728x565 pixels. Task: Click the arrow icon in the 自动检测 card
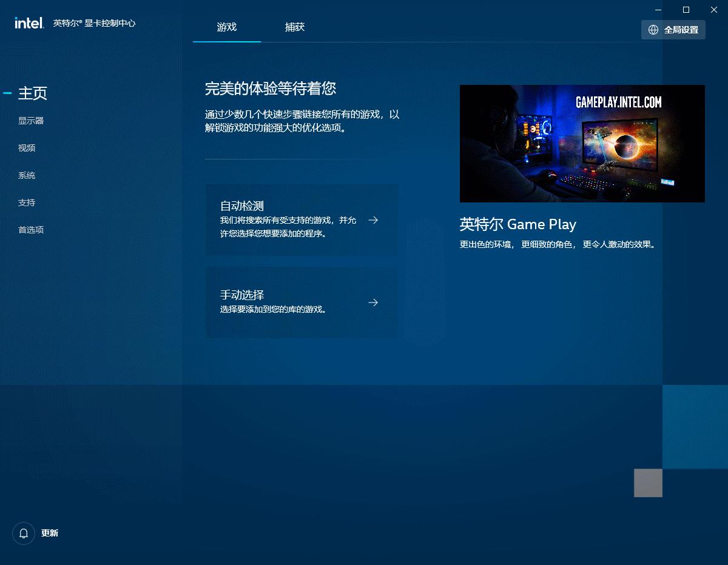pos(373,220)
